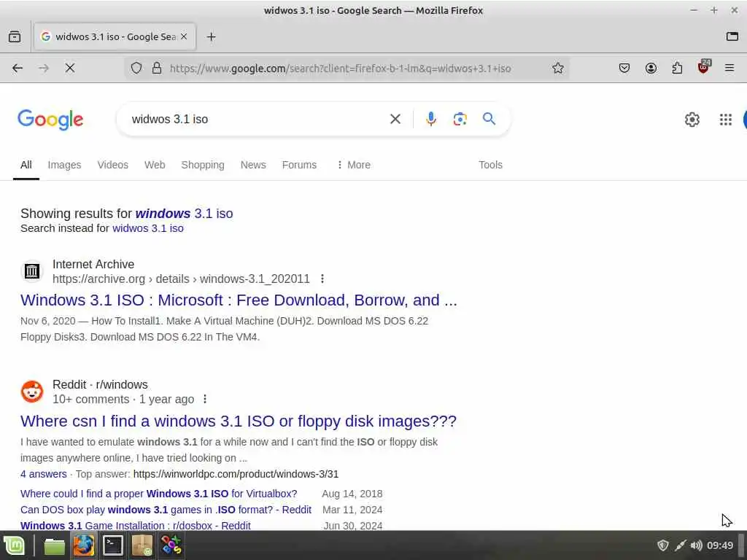
Task: View site security lock info
Action: pyautogui.click(x=157, y=68)
